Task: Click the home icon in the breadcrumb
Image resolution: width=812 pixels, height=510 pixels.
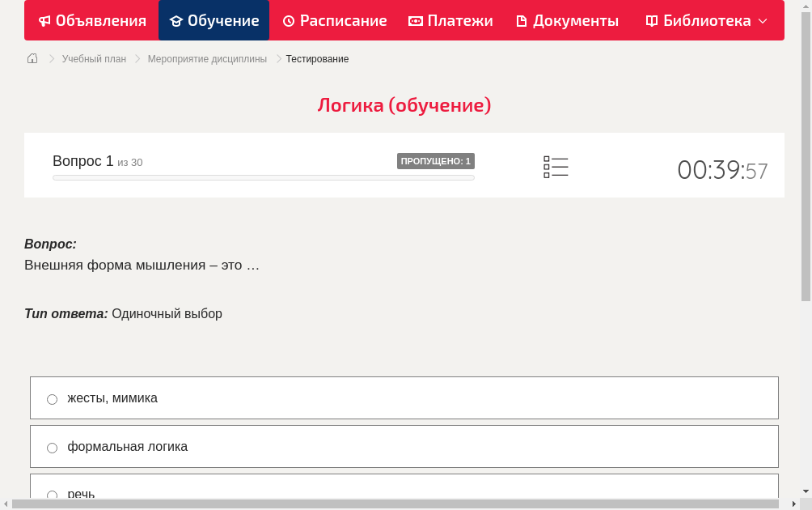Action: (x=32, y=58)
